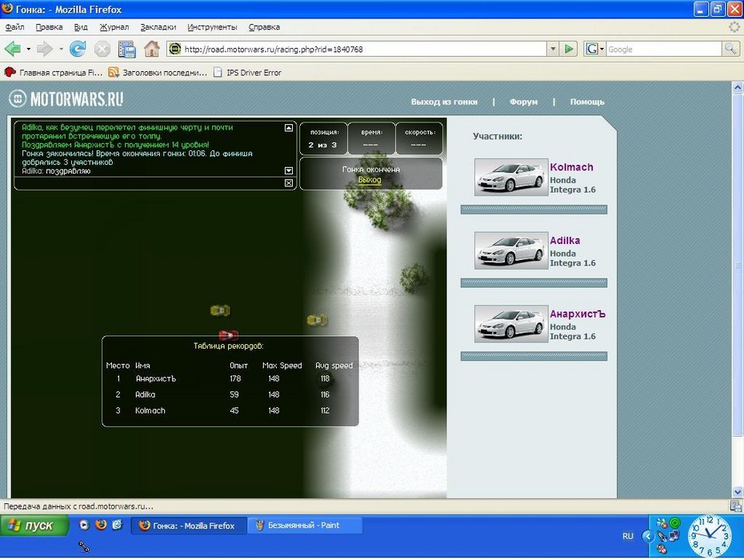This screenshot has height=560, width=744.
Task: Click the Kolmach participant name
Action: pos(571,167)
